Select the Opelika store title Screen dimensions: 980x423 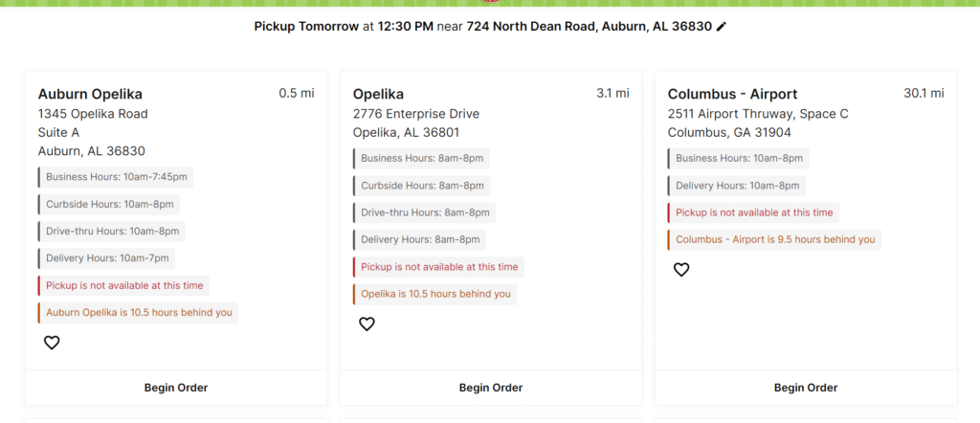(378, 94)
